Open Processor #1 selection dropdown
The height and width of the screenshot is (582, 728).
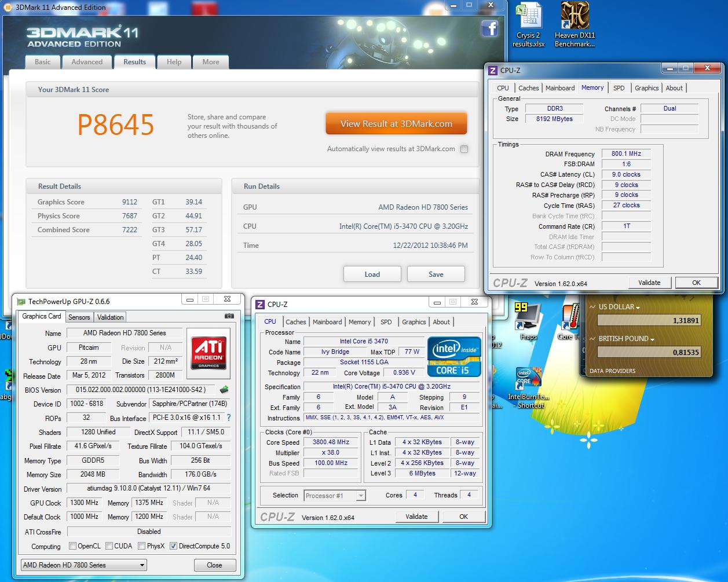(x=334, y=495)
